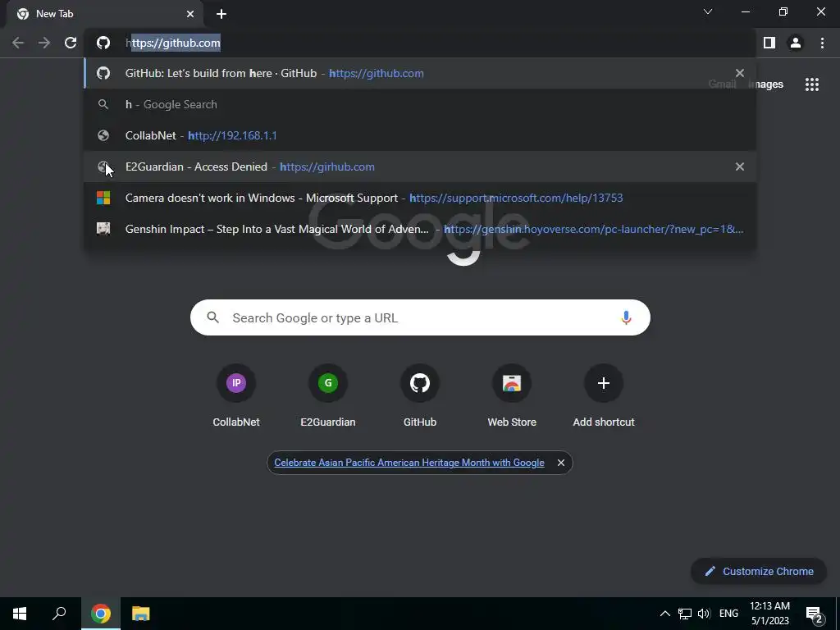Select the Camera doesn't work in Windows suggestion
This screenshot has width=840, height=630.
tap(420, 198)
